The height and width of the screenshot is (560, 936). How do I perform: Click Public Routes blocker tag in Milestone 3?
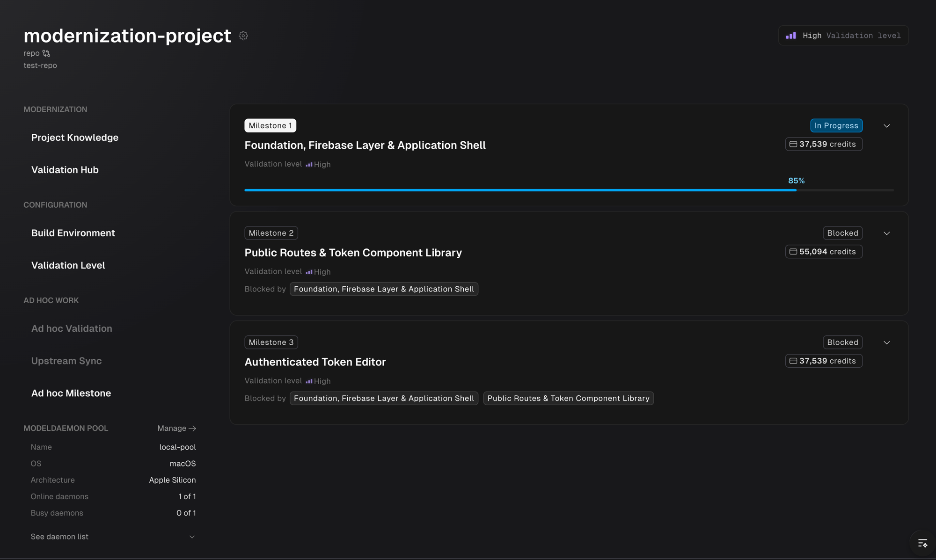[568, 398]
